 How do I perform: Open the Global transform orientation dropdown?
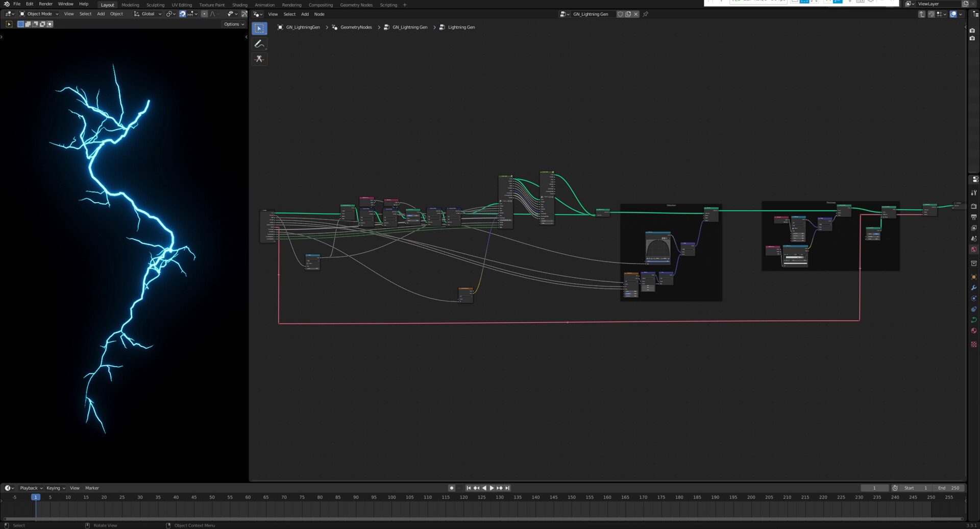pos(148,14)
